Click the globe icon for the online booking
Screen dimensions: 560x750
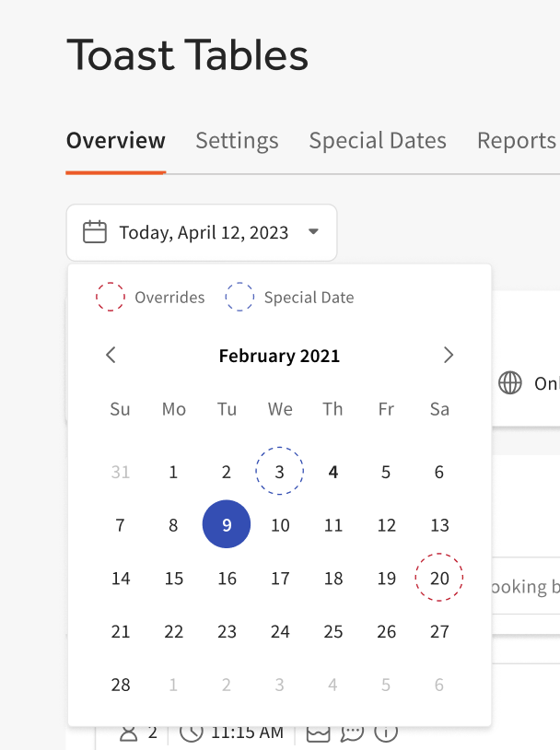tap(510, 383)
